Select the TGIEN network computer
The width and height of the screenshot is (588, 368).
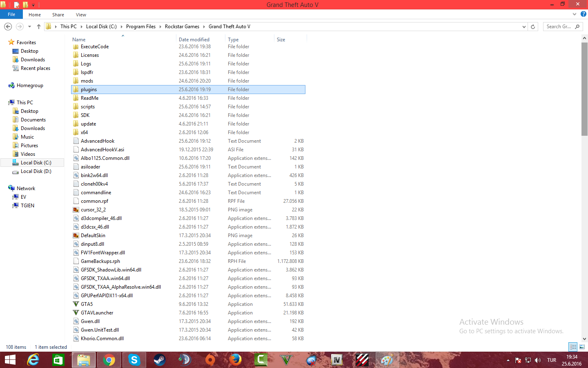point(27,206)
